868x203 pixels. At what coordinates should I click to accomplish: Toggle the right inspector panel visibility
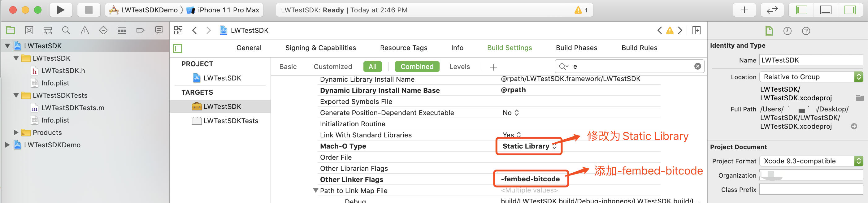point(849,10)
